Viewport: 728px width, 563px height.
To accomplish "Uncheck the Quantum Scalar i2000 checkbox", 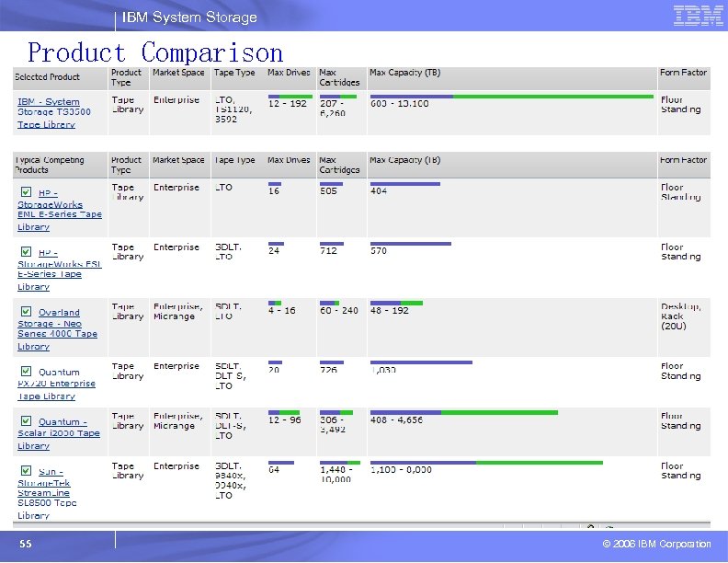I will coord(27,420).
